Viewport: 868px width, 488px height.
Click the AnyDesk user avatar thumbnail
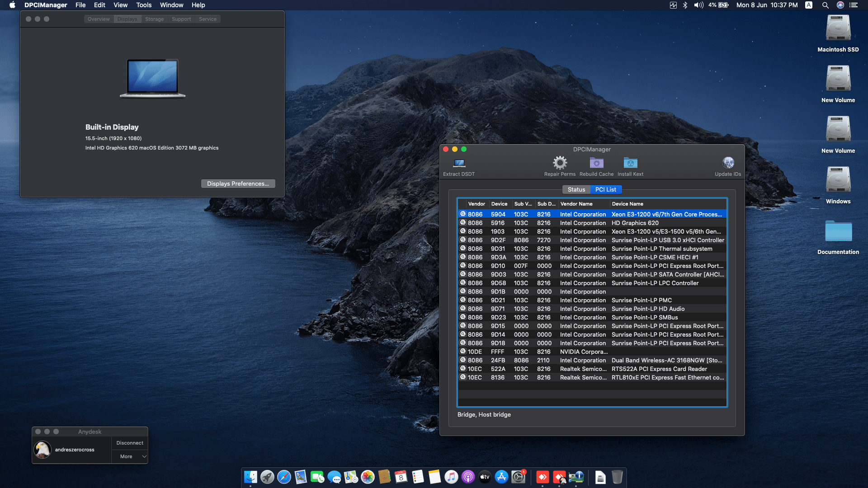coord(42,450)
